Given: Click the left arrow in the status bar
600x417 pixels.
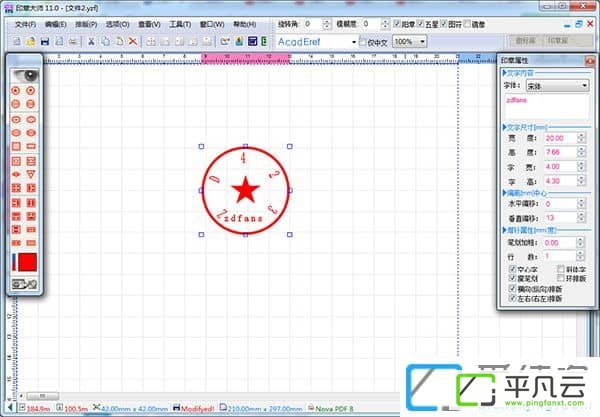Looking at the screenshot, I should click(10, 408).
